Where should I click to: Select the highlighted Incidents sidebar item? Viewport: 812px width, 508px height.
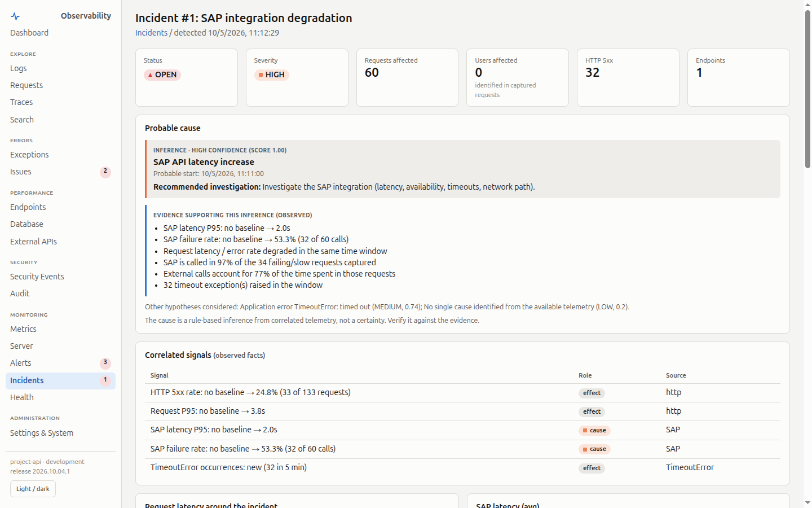(x=60, y=380)
